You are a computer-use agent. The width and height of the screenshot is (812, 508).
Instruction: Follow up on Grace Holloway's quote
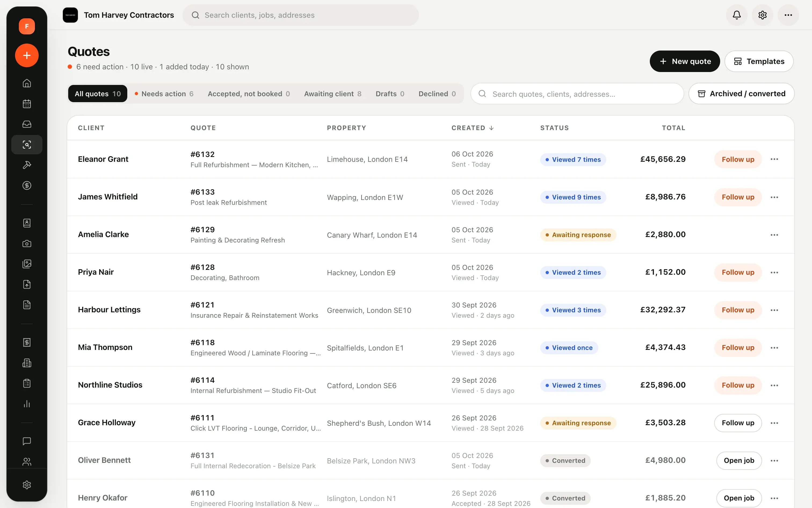point(738,423)
